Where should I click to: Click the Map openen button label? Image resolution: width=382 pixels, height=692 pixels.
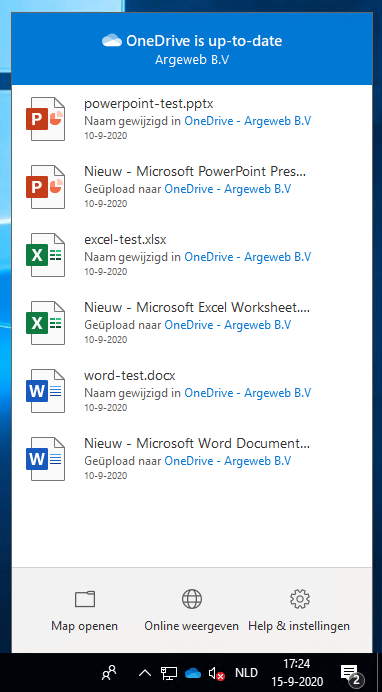click(84, 626)
